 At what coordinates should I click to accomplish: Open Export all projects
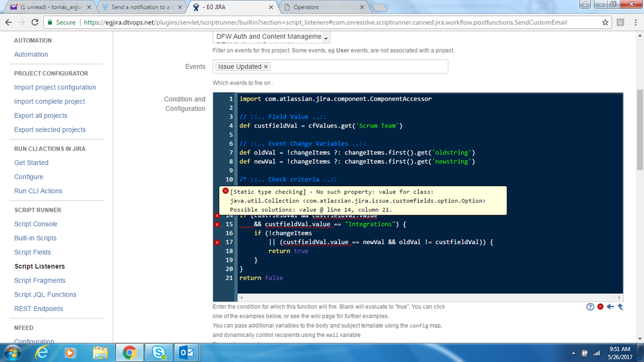(41, 115)
